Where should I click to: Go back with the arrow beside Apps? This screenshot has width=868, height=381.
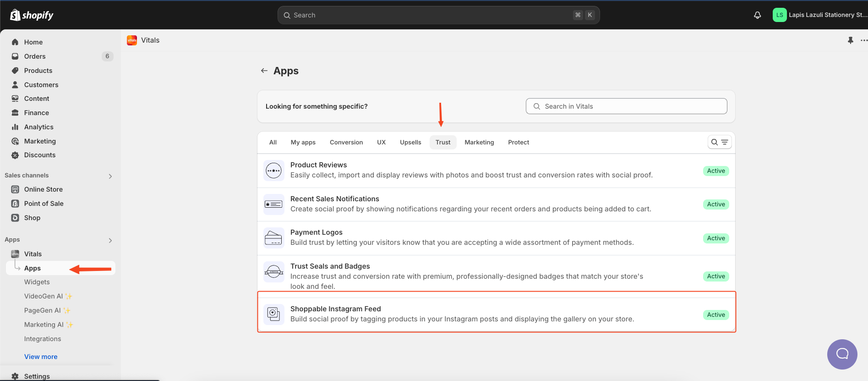pyautogui.click(x=264, y=71)
